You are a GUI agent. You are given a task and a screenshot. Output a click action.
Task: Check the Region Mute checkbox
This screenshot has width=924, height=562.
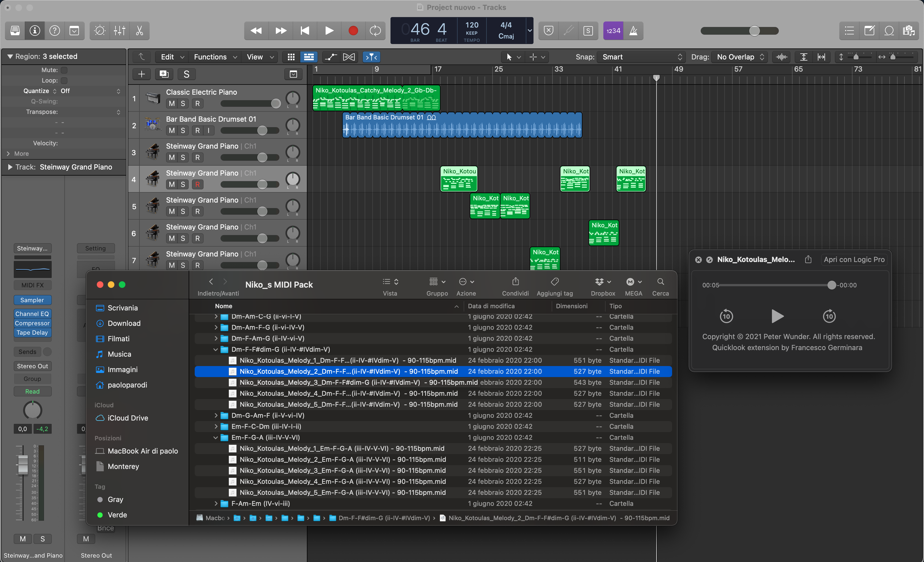[64, 70]
